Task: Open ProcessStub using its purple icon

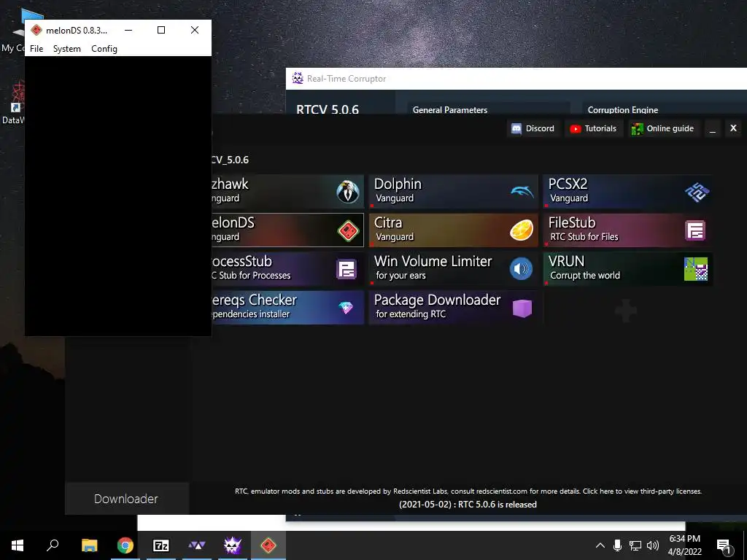Action: [x=347, y=269]
